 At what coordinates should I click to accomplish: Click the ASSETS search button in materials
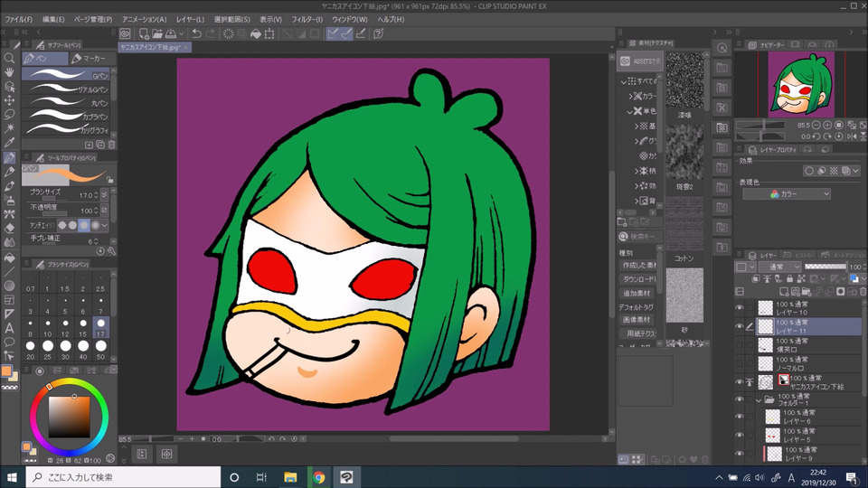pyautogui.click(x=639, y=61)
